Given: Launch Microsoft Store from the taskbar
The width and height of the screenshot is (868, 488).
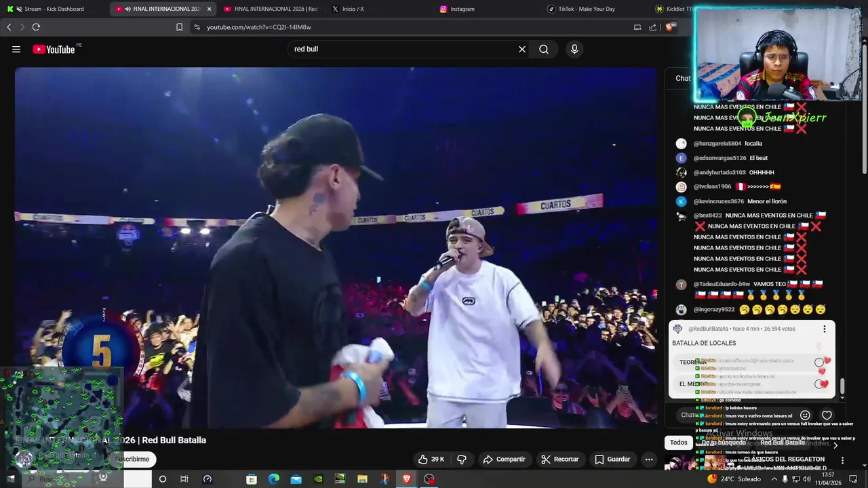Looking at the screenshot, I should pos(252,479).
